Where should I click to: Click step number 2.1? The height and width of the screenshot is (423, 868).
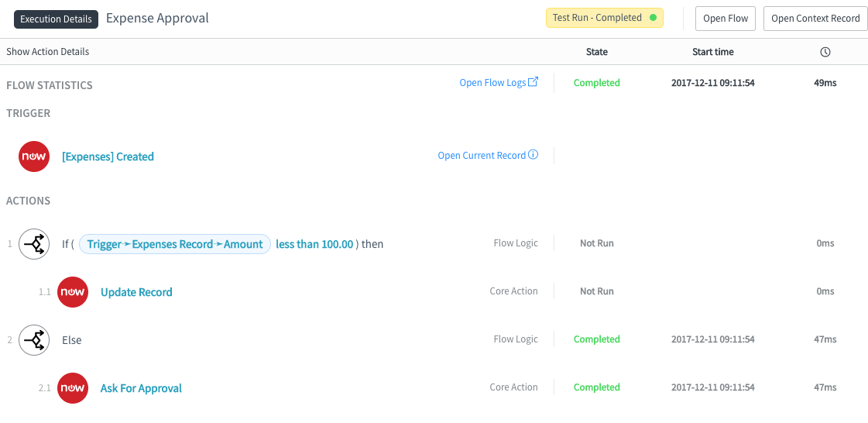45,388
